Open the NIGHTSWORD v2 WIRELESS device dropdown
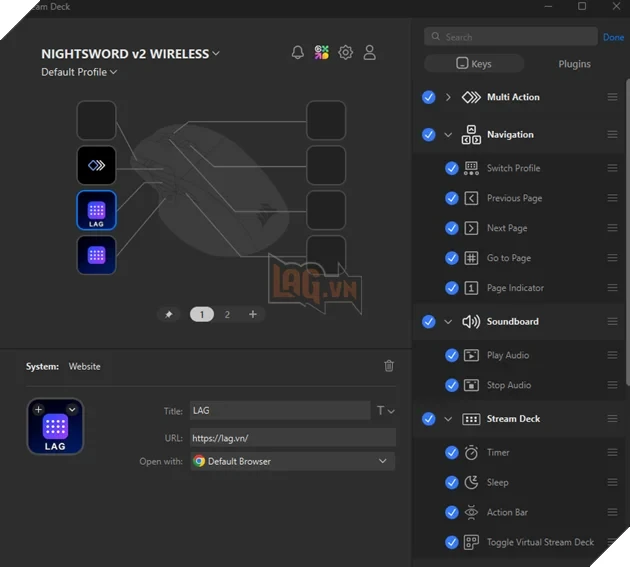 (131, 54)
